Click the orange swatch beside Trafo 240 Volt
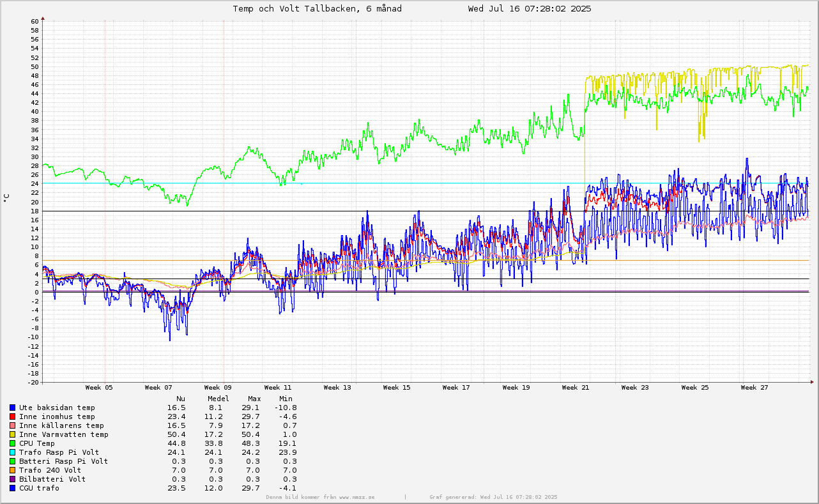Viewport: 819px width, 504px height. (12, 470)
